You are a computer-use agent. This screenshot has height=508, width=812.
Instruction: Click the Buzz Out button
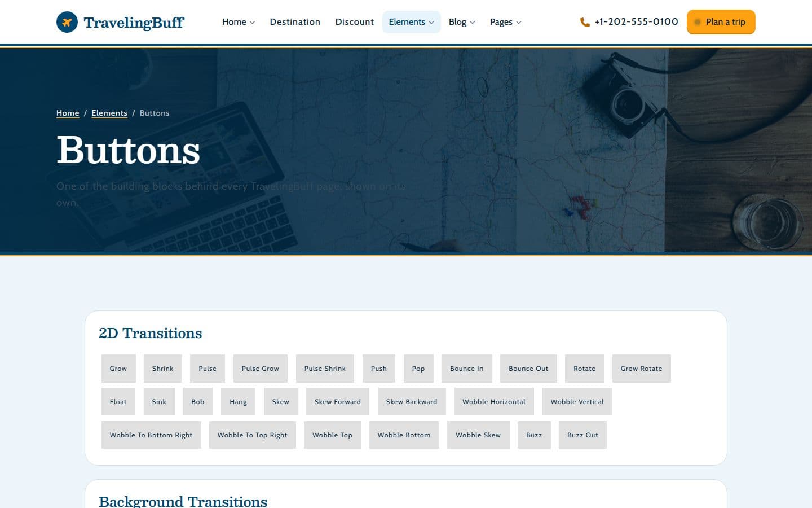click(583, 435)
